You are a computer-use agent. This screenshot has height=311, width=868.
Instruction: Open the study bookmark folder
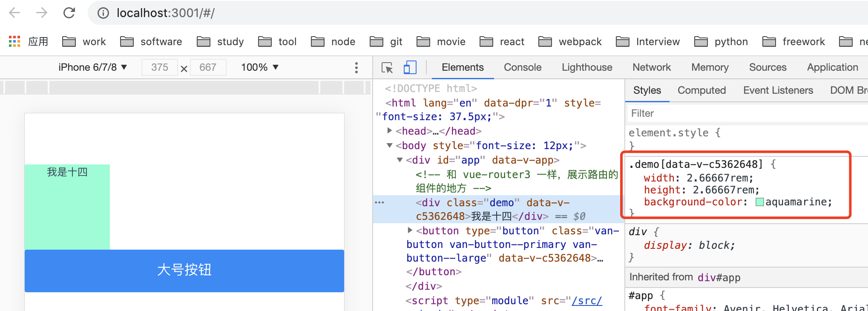click(220, 41)
